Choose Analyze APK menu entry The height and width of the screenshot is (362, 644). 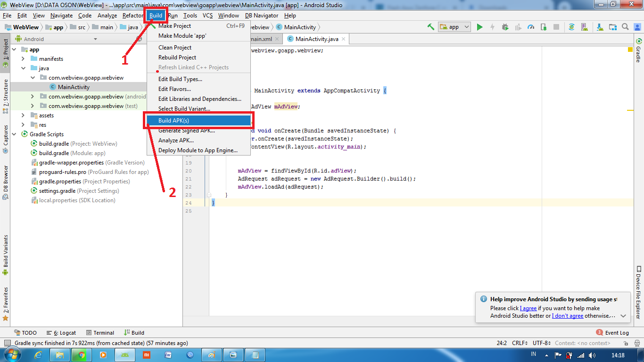198,140
